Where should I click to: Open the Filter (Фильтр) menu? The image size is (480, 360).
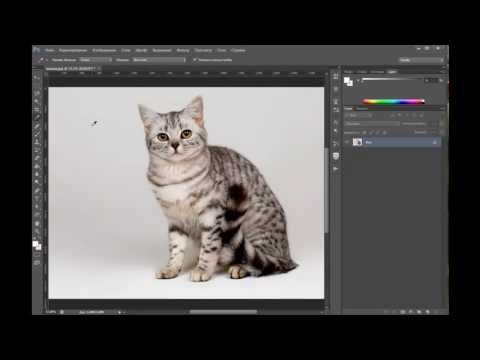[183, 50]
